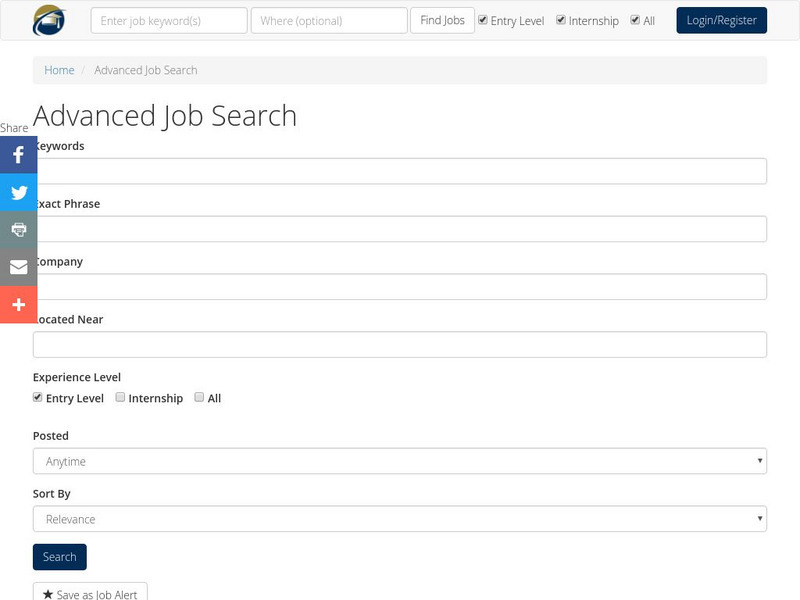
Task: Click the Login/Register button
Action: [721, 20]
